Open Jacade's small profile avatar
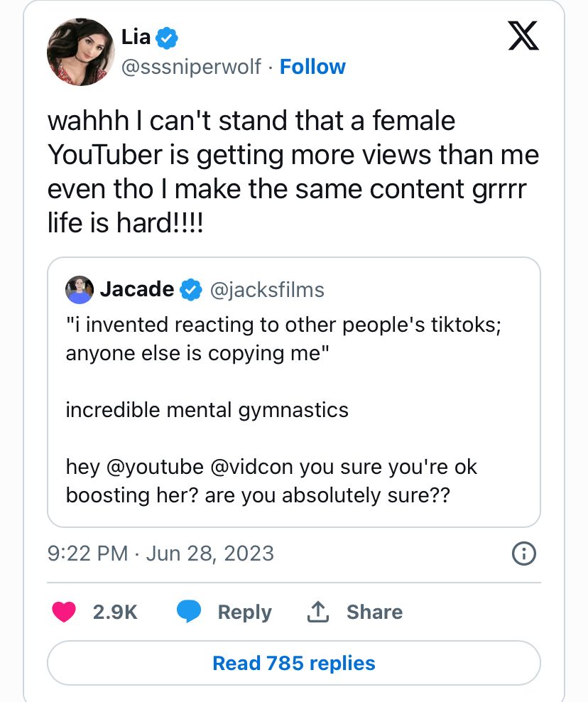Viewport: 588px width, 702px height. click(x=79, y=289)
